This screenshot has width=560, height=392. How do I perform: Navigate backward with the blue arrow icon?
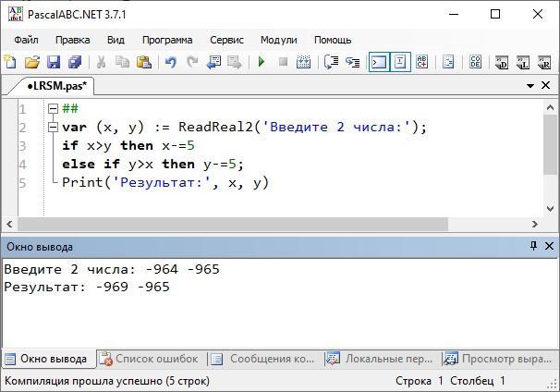(x=213, y=62)
